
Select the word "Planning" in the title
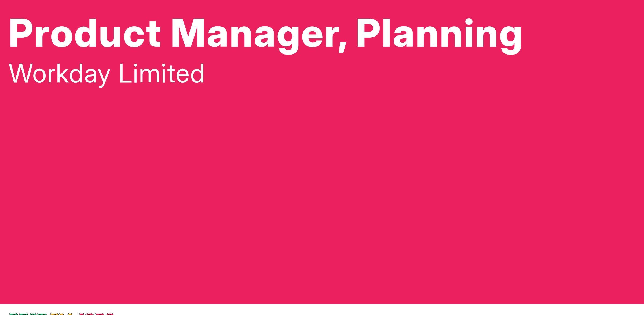tap(439, 37)
